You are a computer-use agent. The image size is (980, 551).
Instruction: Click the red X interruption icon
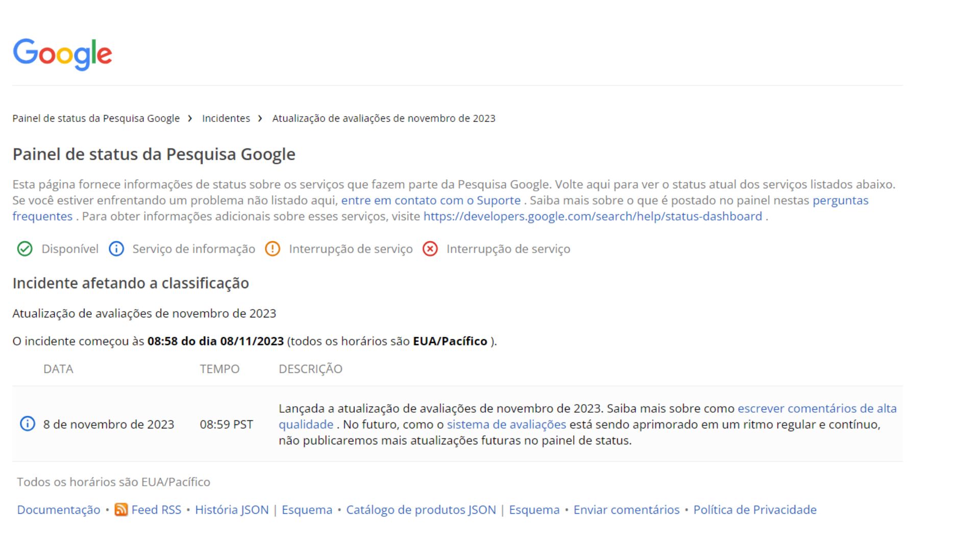(x=430, y=249)
